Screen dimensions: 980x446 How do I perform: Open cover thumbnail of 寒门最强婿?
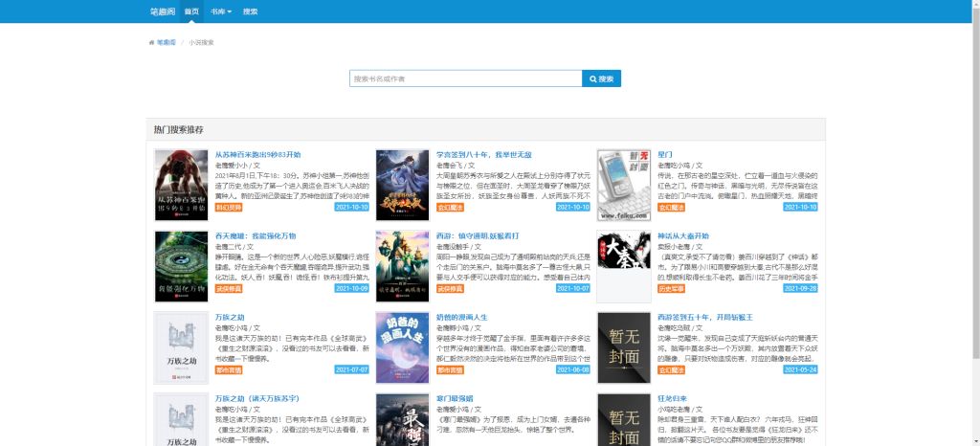pyautogui.click(x=403, y=419)
